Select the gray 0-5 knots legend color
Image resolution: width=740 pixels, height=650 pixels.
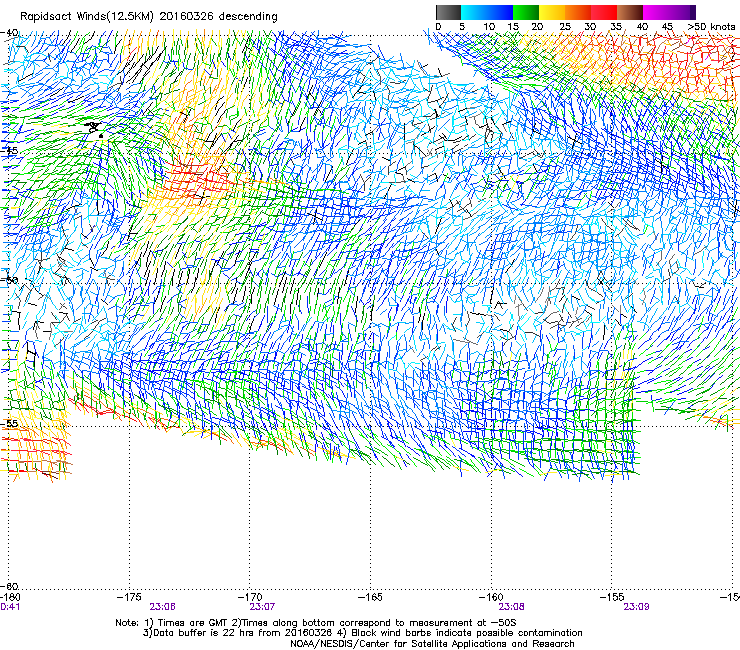click(x=448, y=12)
